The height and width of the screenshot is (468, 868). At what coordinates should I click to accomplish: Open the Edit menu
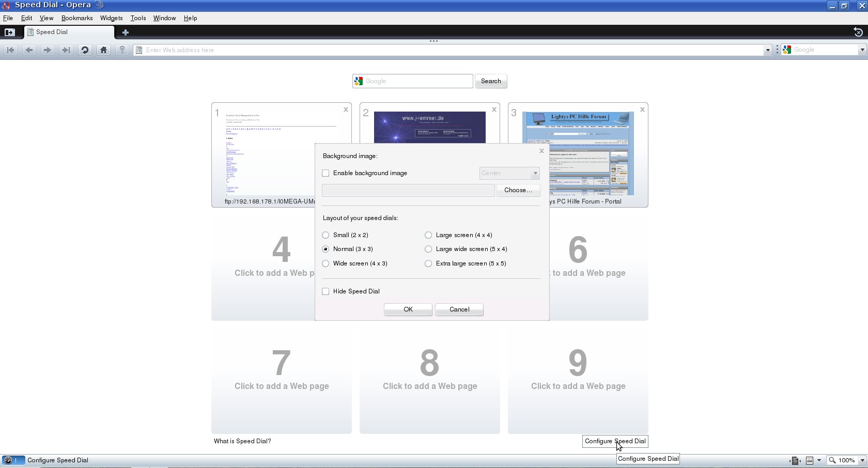tap(26, 18)
